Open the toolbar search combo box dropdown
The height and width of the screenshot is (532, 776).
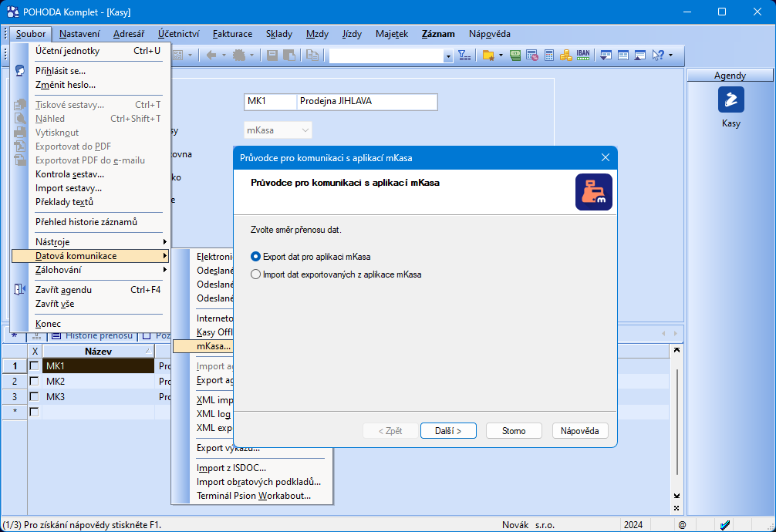[x=448, y=56]
